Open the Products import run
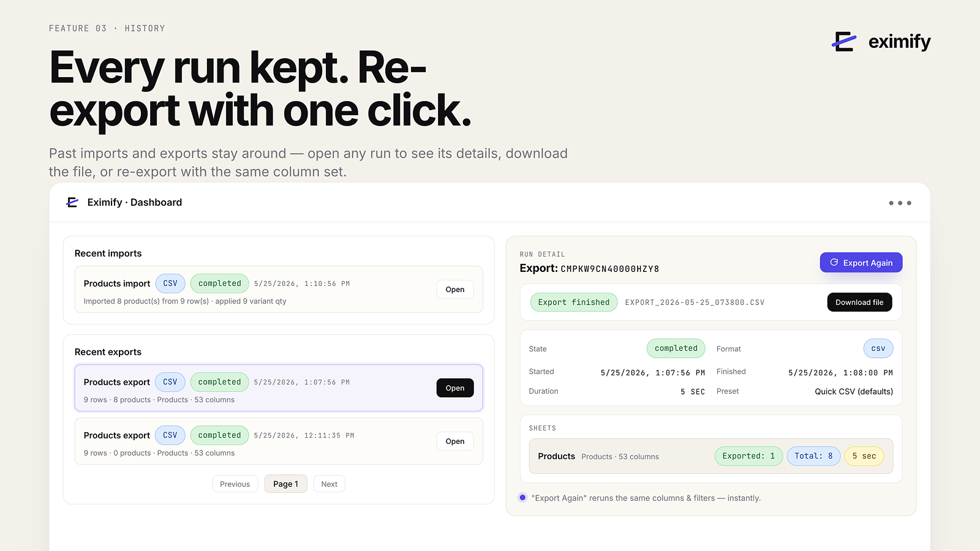 pos(455,290)
